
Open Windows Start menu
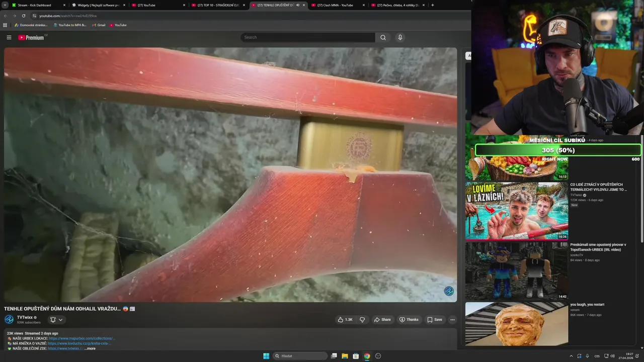pos(266,356)
